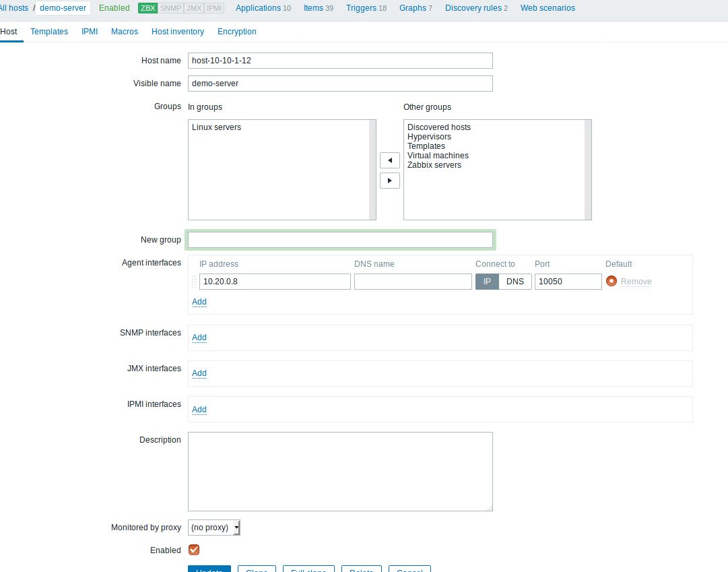
Task: Switch to the Macros tab
Action: (125, 32)
